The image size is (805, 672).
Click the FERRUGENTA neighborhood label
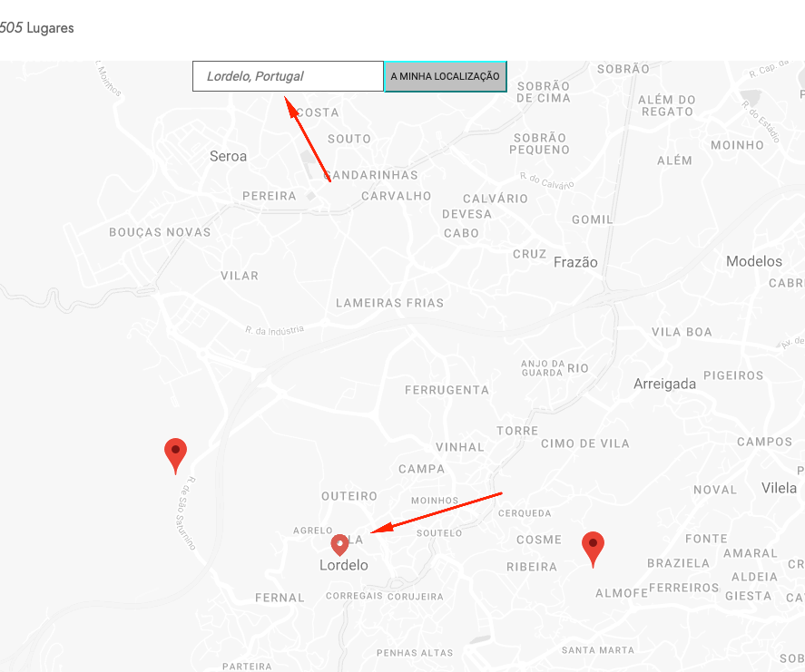447,390
